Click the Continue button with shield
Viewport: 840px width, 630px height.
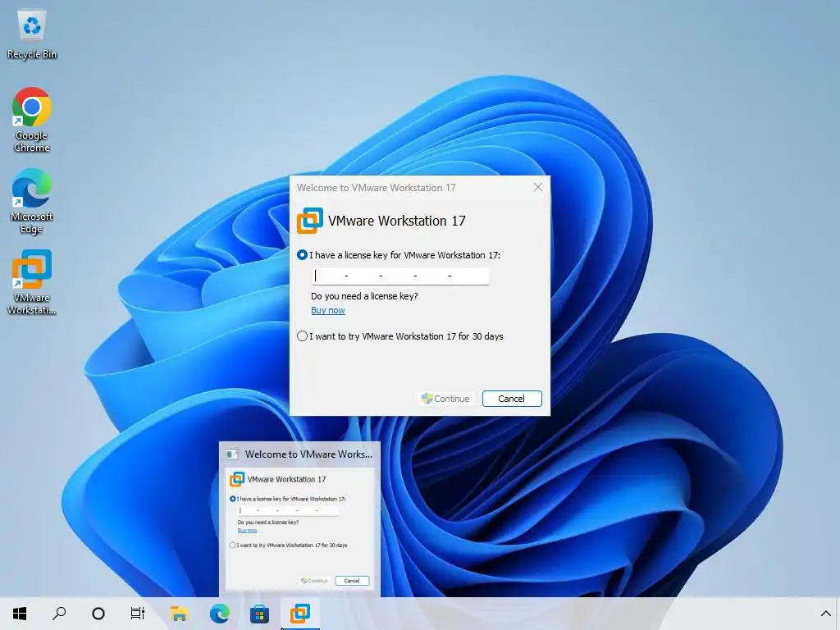[x=445, y=399]
